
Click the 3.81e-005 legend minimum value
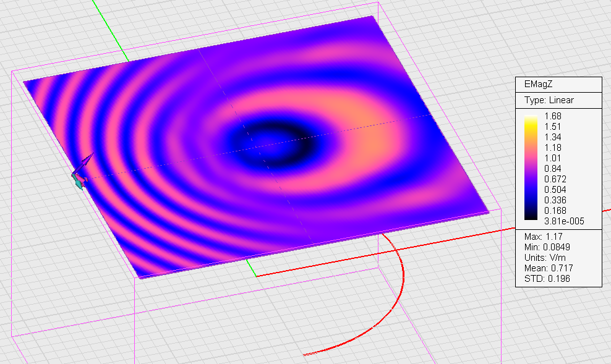point(564,221)
